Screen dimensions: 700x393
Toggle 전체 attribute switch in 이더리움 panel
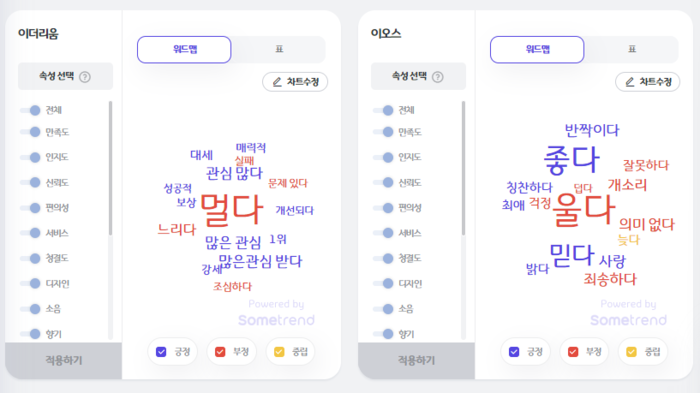click(x=31, y=110)
